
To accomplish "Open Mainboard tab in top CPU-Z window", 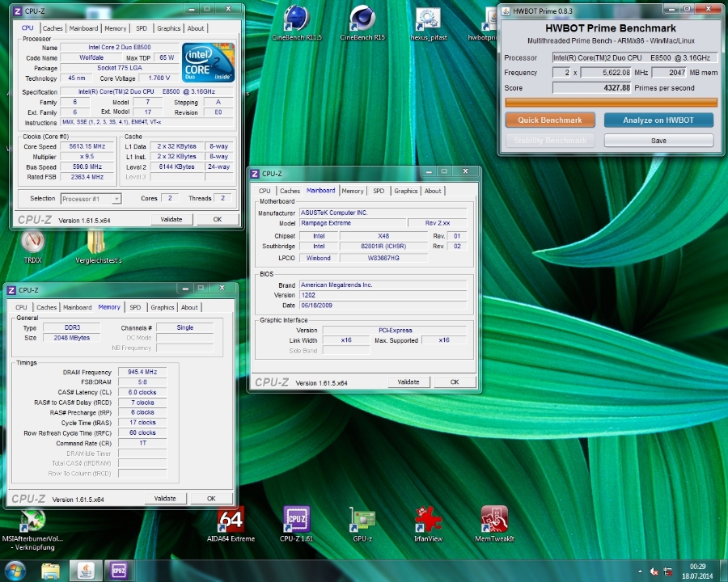I will click(x=83, y=28).
